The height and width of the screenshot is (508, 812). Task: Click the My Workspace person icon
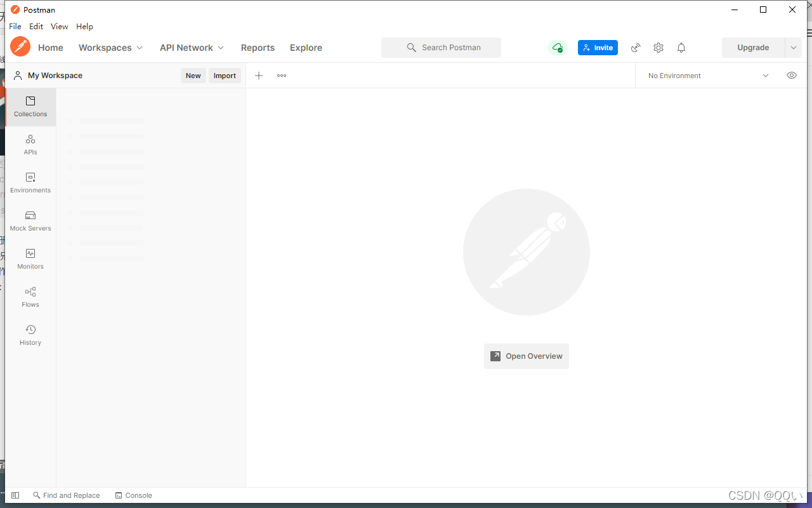[x=18, y=76]
